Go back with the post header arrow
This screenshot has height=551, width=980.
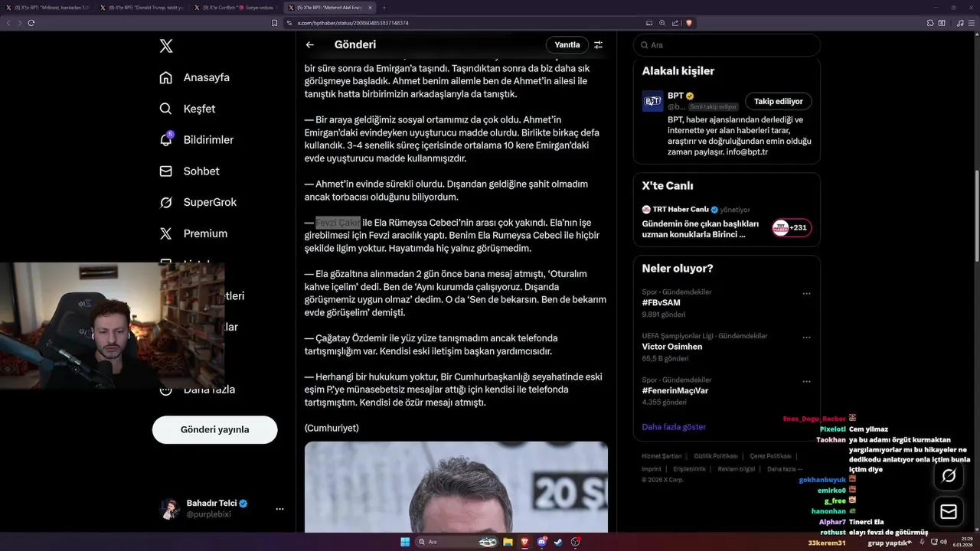click(x=310, y=44)
